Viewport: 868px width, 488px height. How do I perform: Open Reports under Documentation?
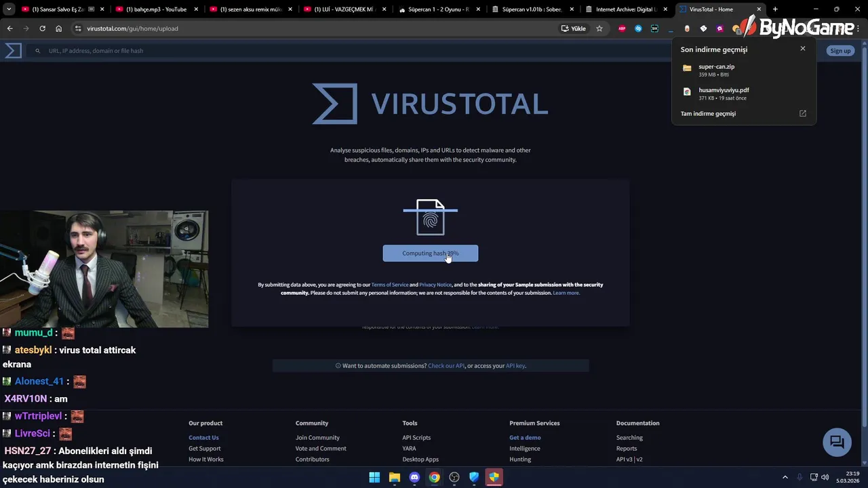(627, 449)
